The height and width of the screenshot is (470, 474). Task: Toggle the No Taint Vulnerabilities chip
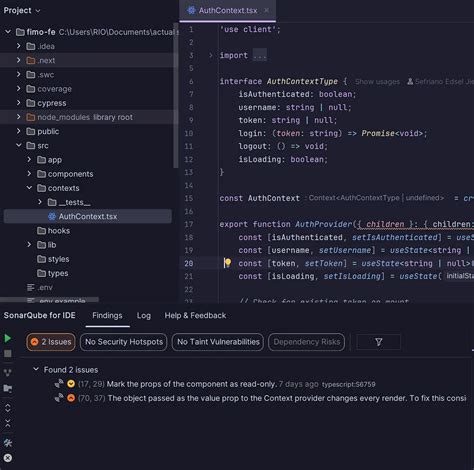point(218,342)
